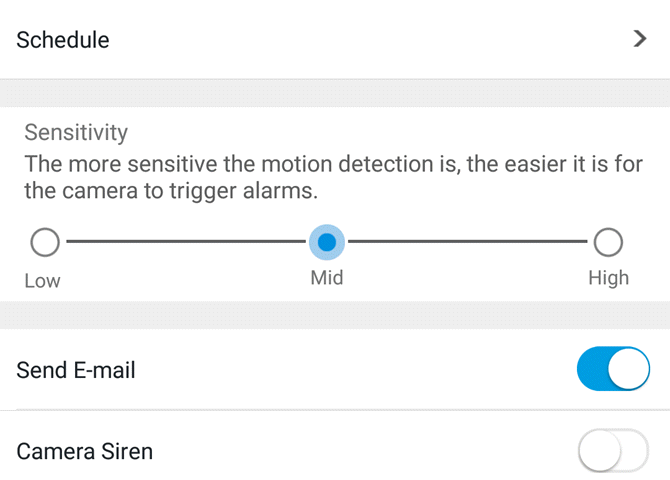Screen dimensions: 670x480
Task: Click the blue track of Send E-mail switch
Action: click(592, 370)
